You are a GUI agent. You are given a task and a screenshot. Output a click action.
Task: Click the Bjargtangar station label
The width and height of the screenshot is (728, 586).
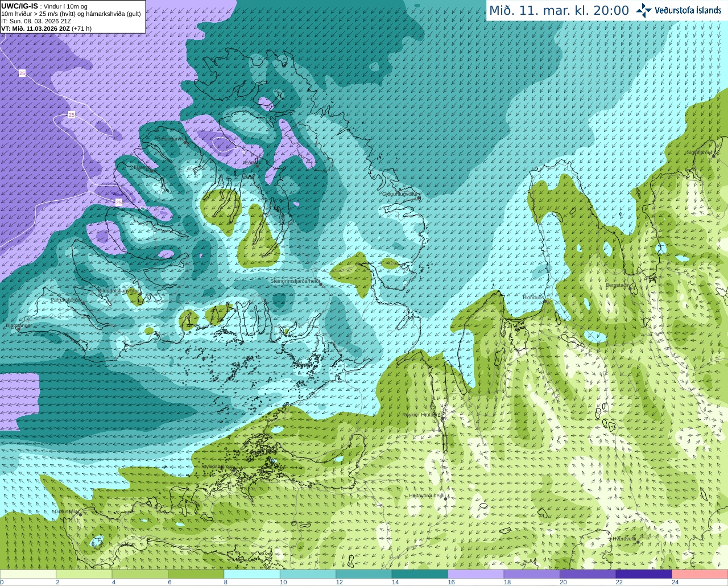click(19, 326)
